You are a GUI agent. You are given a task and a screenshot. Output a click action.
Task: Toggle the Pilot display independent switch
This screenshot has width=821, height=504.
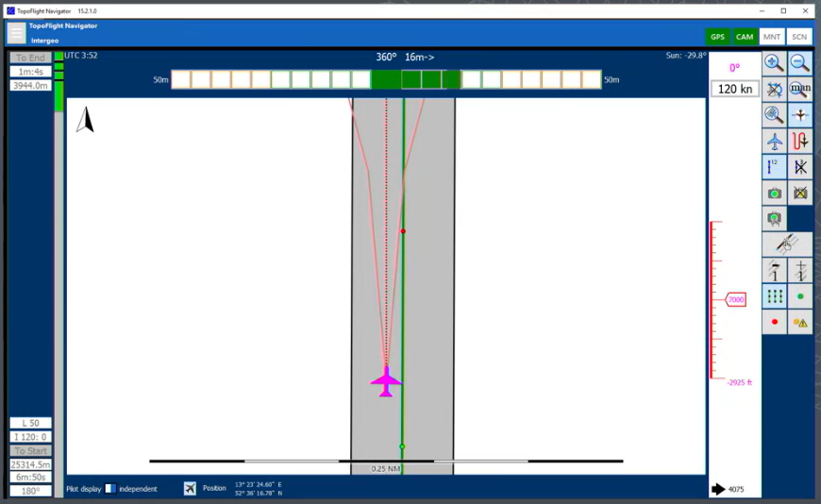pos(110,489)
